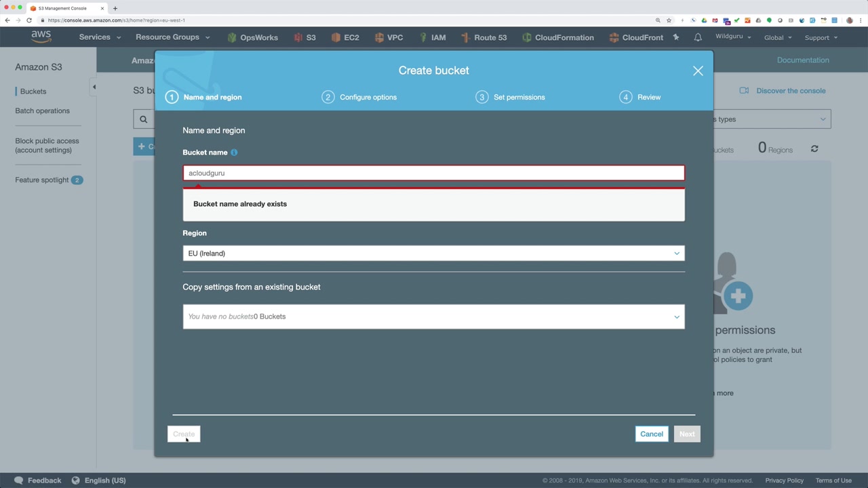Open Block public access account settings
The width and height of the screenshot is (868, 488).
(x=47, y=146)
